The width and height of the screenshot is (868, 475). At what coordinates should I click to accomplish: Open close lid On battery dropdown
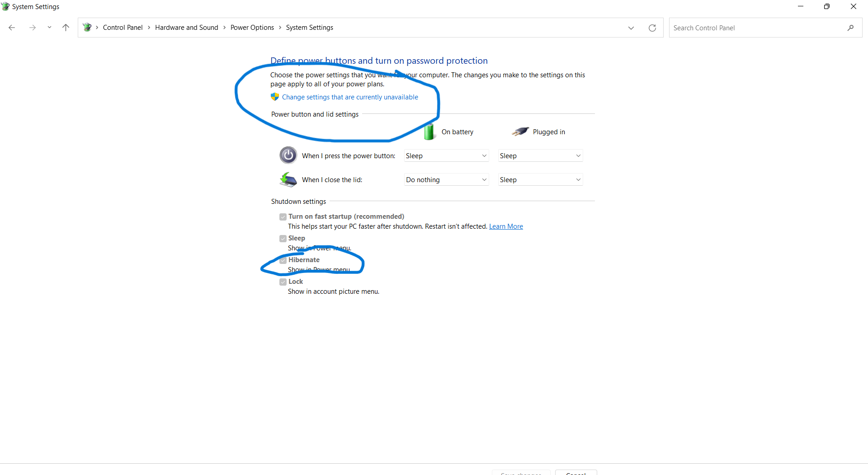[446, 180]
